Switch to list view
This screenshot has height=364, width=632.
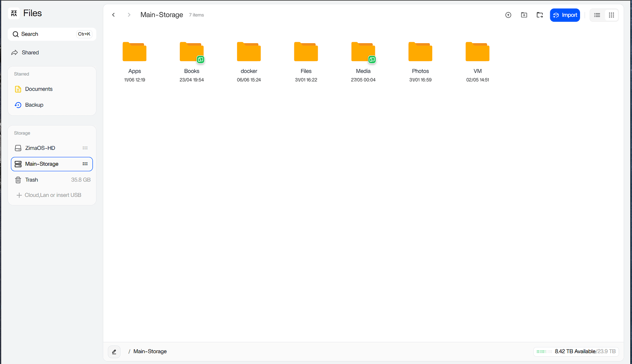point(597,15)
